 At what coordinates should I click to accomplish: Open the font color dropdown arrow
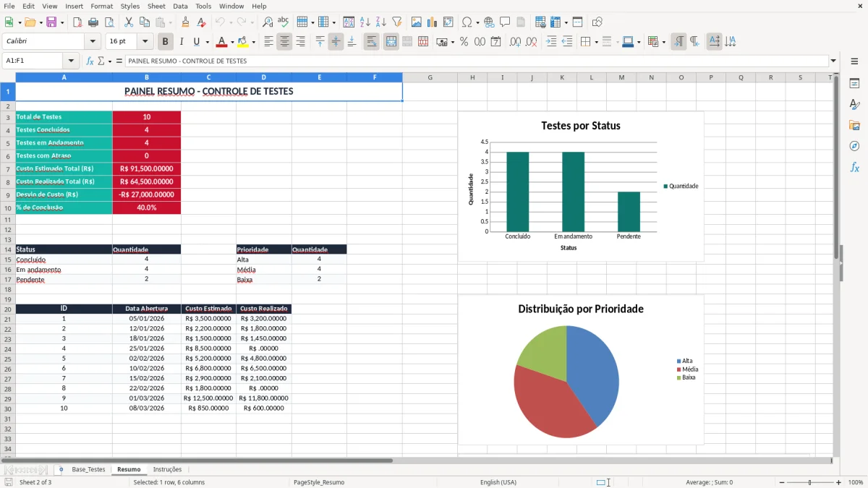pyautogui.click(x=231, y=42)
